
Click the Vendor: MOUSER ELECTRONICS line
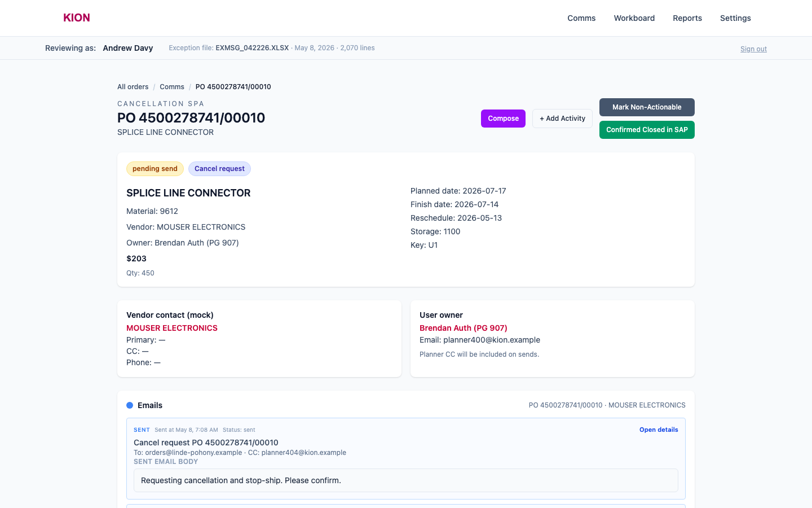(186, 227)
